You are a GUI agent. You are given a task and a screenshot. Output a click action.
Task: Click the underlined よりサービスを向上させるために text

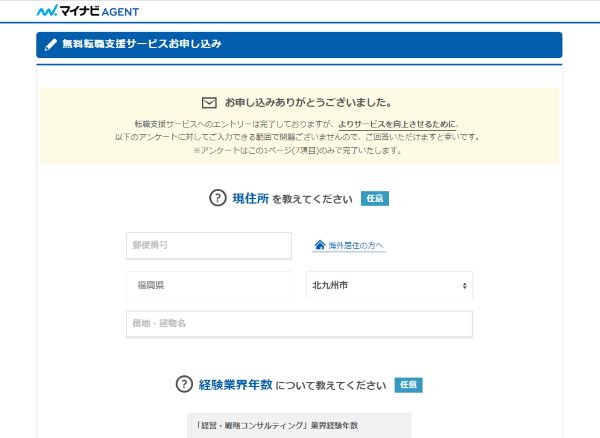397,124
